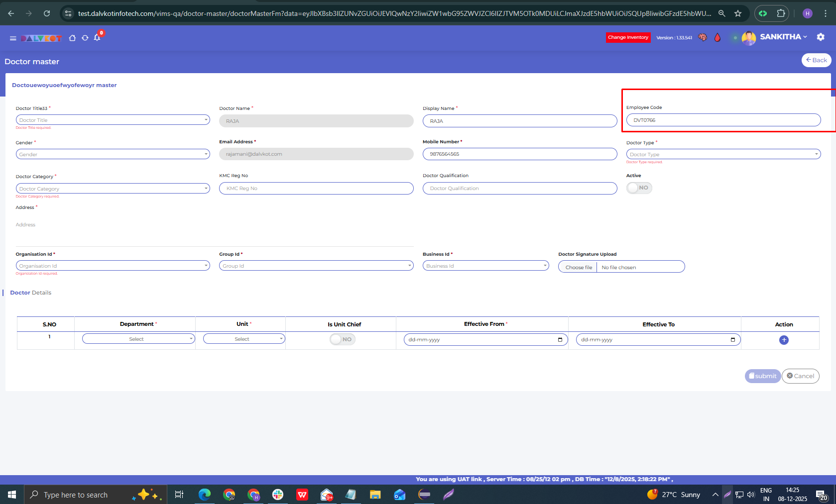Click the red blood drop icon
Screen dimensions: 836x504
pyautogui.click(x=717, y=37)
